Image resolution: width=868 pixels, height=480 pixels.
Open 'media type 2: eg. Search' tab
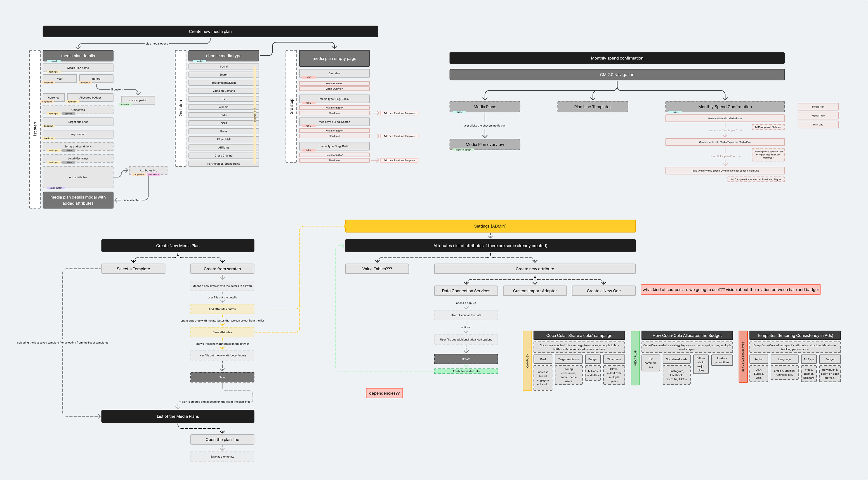click(334, 122)
